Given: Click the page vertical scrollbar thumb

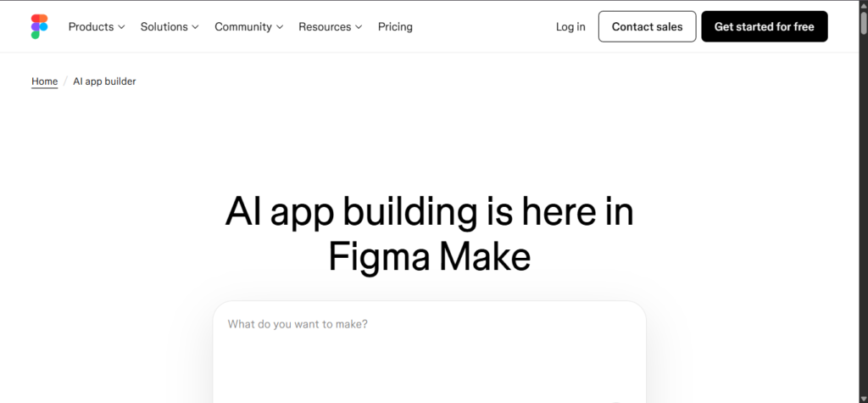Looking at the screenshot, I should point(863,22).
